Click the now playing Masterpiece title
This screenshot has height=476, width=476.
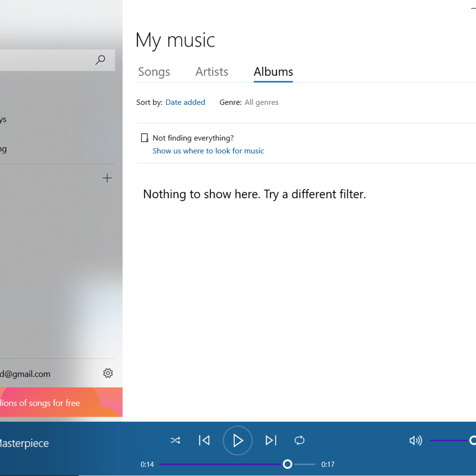(24, 443)
